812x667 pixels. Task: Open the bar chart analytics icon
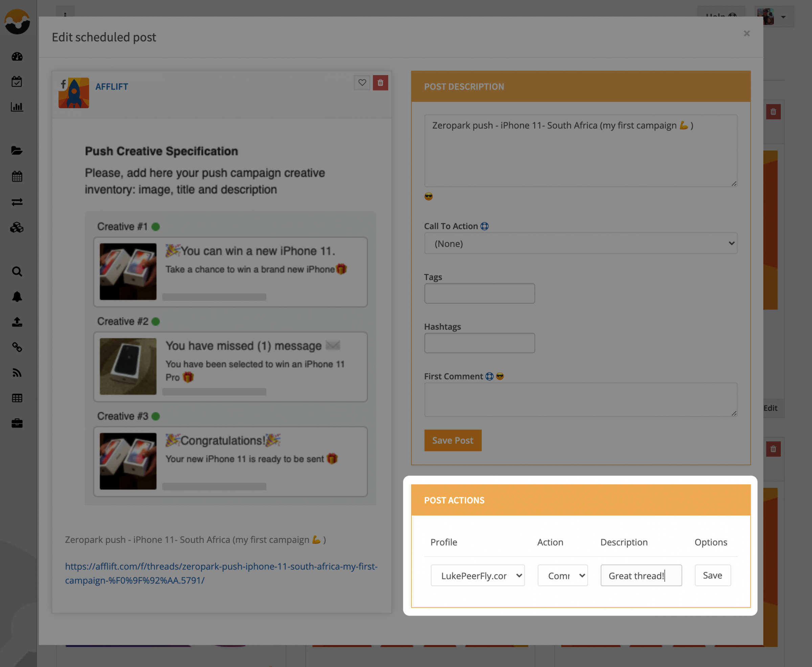coord(17,107)
